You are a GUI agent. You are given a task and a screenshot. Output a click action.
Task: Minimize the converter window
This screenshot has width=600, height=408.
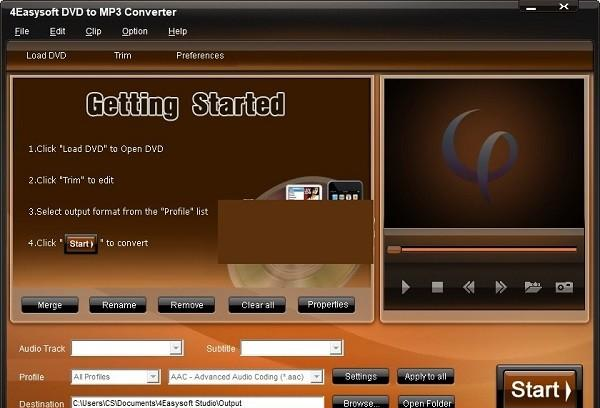coord(531,7)
